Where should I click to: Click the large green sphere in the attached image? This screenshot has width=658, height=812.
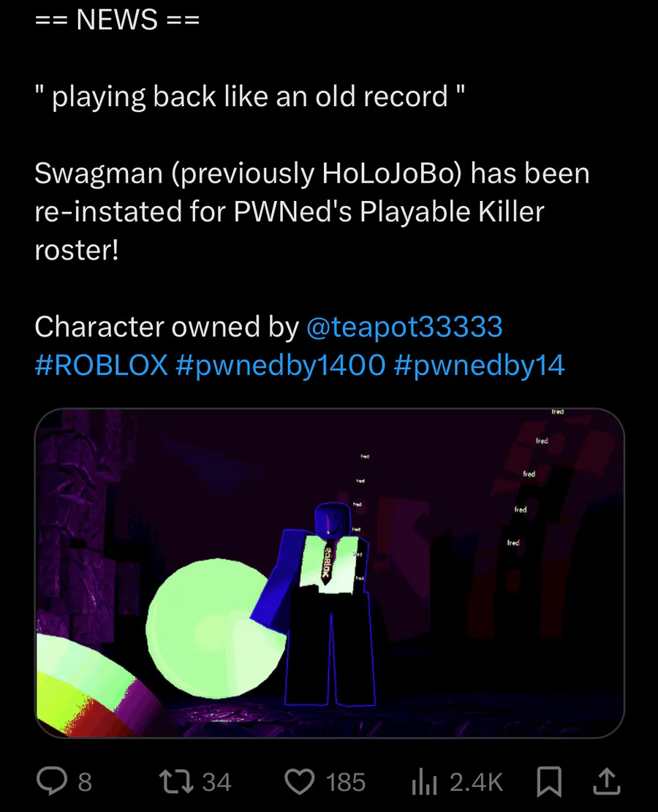215,628
